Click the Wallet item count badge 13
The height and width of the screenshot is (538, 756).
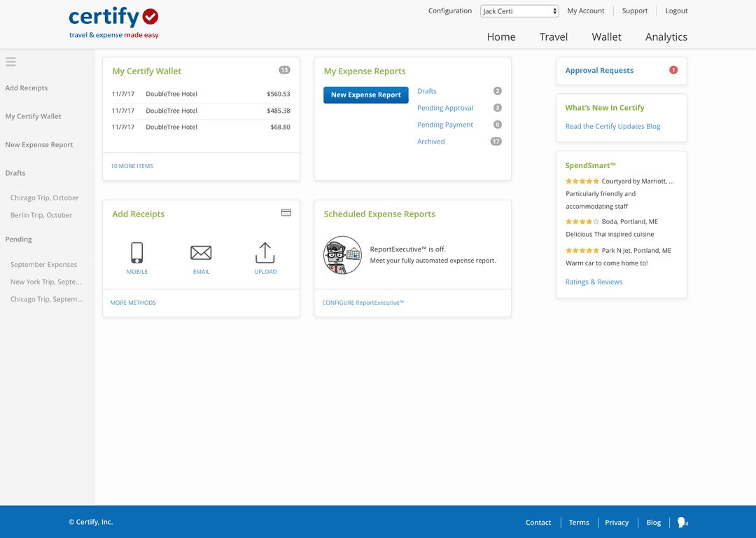tap(284, 70)
